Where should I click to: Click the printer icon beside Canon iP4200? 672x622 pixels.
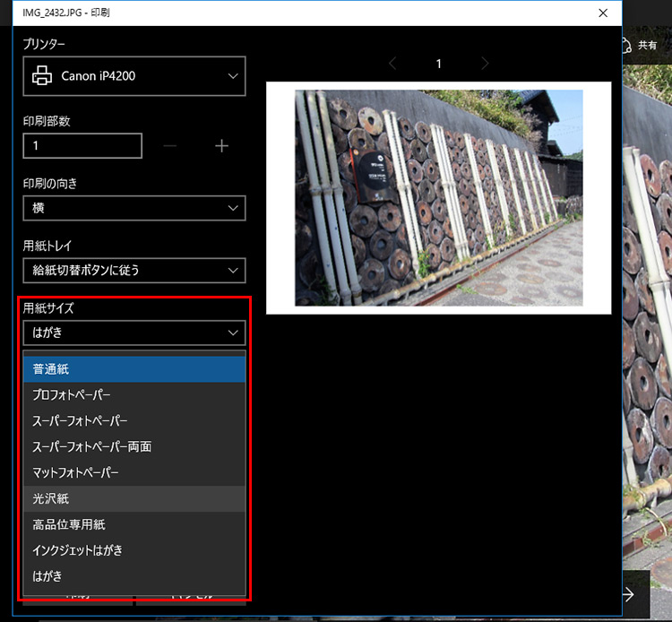click(x=42, y=76)
